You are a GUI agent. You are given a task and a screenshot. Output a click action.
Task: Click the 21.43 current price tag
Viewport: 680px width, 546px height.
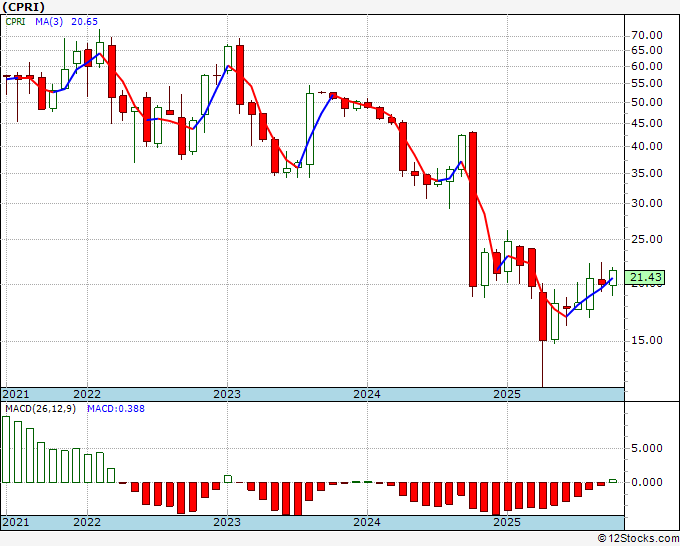click(x=646, y=277)
